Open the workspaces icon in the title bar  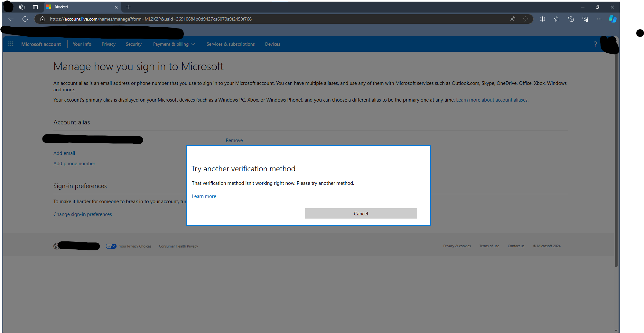(22, 7)
